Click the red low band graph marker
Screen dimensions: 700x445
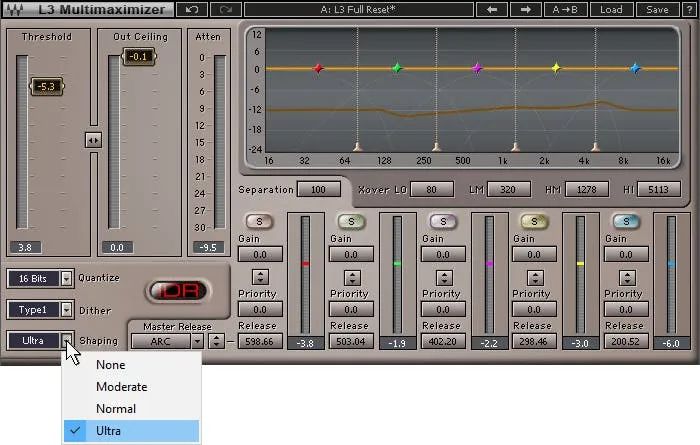coord(318,68)
